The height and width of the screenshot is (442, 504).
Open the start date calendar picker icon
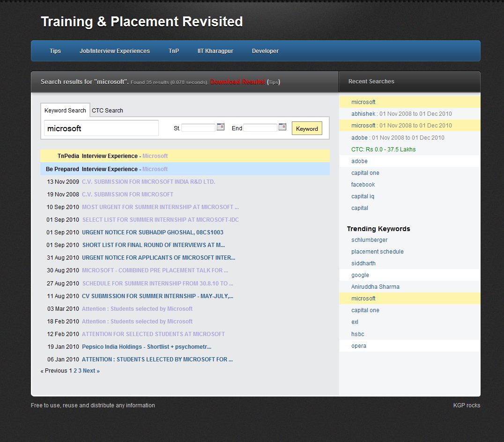pos(221,127)
